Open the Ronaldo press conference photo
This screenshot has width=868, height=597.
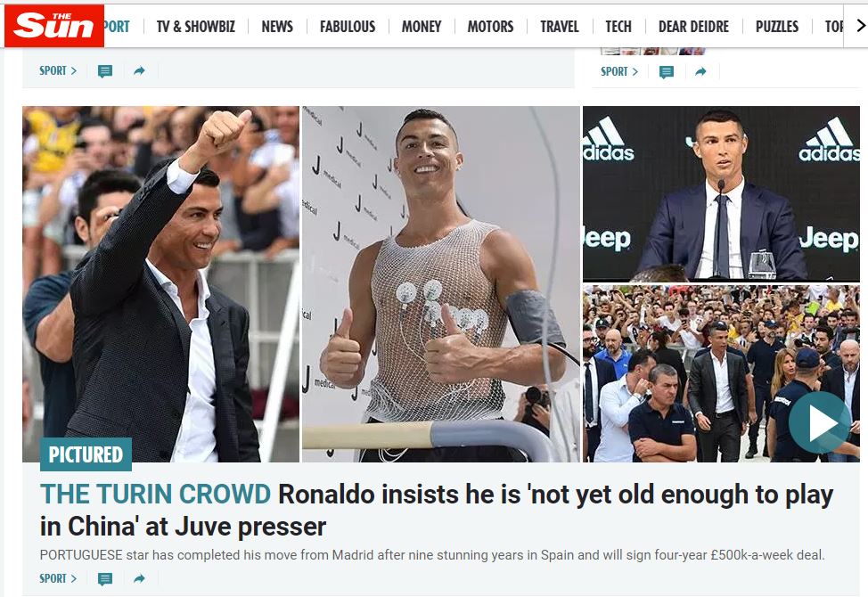(721, 193)
